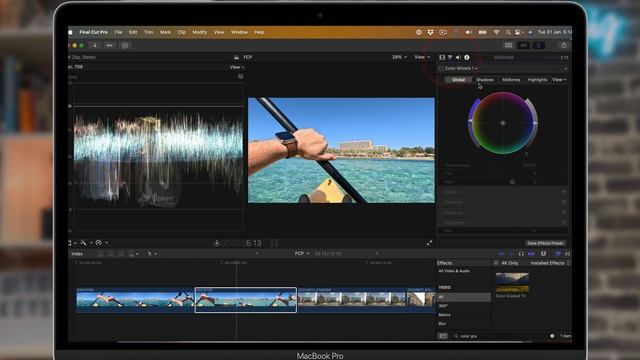Select the Color Graded TV effect thumbnail

coord(512,282)
